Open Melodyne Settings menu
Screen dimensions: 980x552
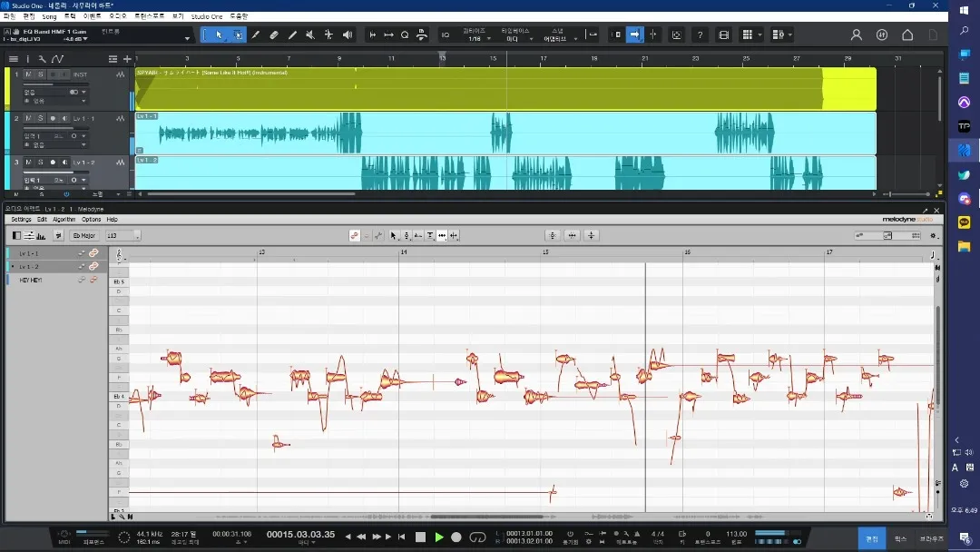click(x=21, y=220)
